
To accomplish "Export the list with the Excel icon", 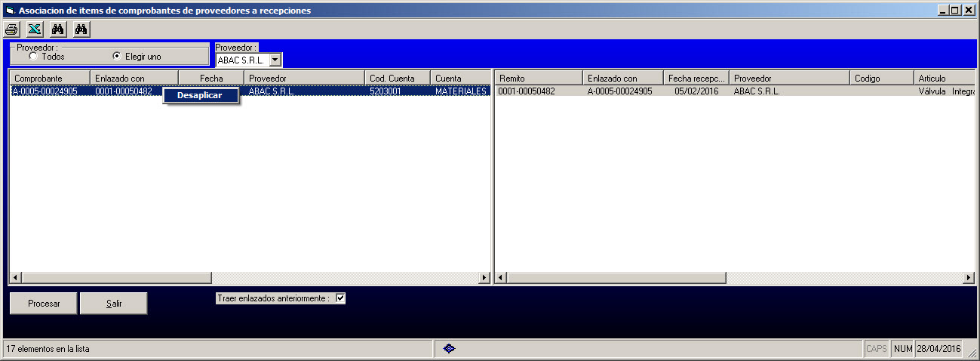I will tap(34, 29).
